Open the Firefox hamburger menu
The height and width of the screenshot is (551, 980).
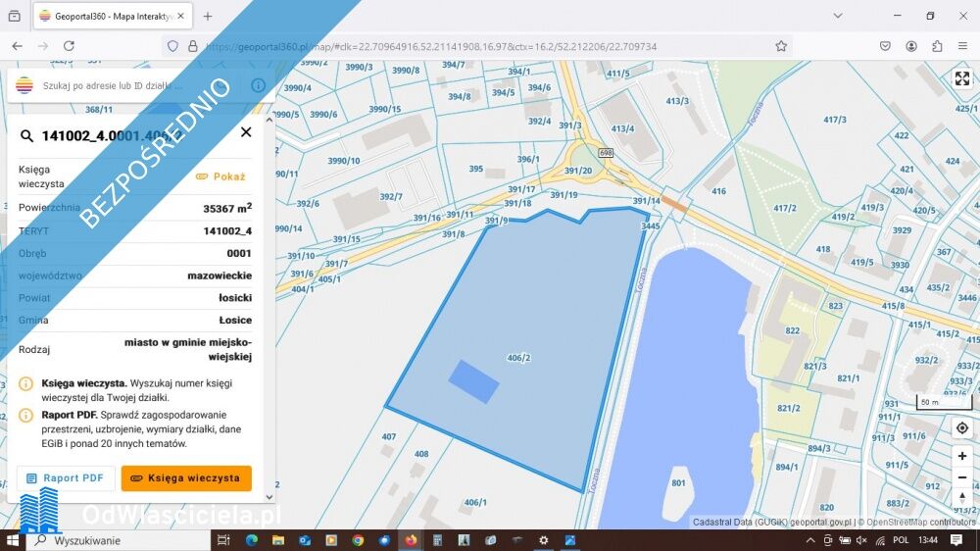pos(962,46)
